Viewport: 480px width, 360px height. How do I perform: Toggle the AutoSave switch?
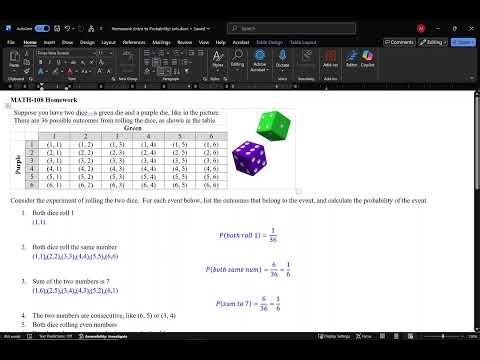[x=42, y=29]
